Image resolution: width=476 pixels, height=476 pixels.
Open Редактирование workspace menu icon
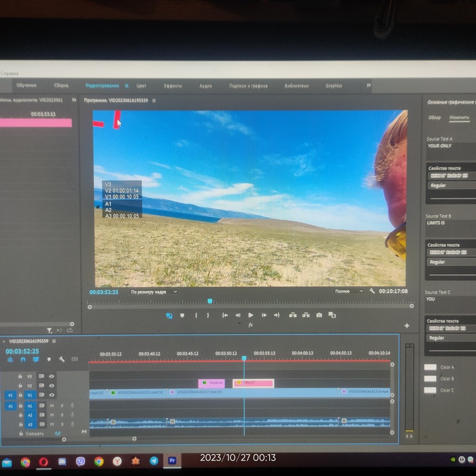coord(126,86)
